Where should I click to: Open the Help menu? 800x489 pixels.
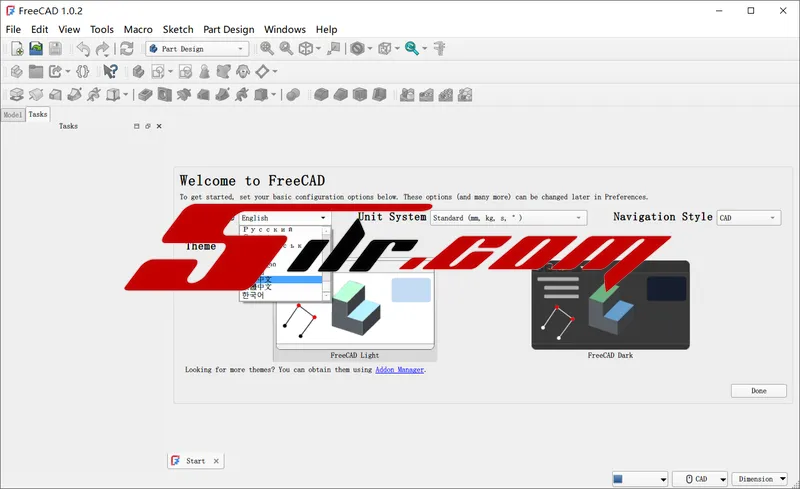tap(326, 30)
